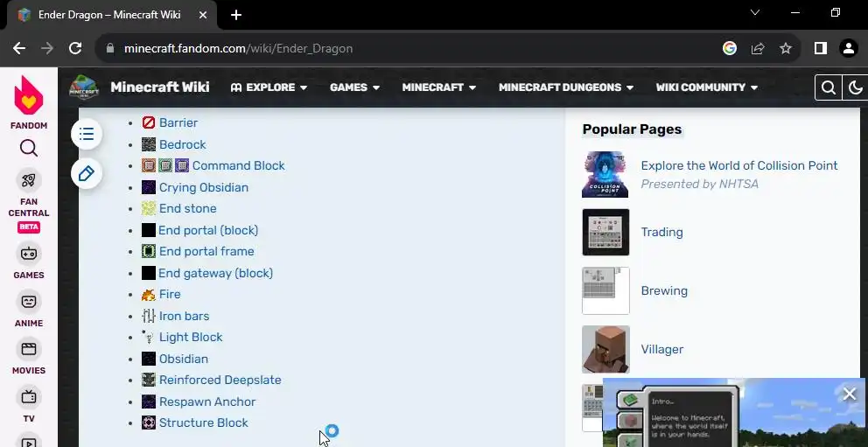The width and height of the screenshot is (868, 447).
Task: Click the End stone block icon
Action: pos(149,208)
